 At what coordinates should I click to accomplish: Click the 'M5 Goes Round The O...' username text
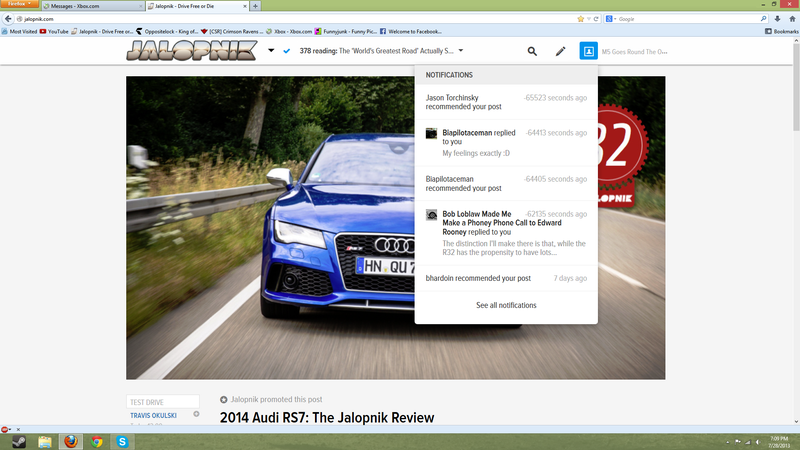tap(634, 52)
